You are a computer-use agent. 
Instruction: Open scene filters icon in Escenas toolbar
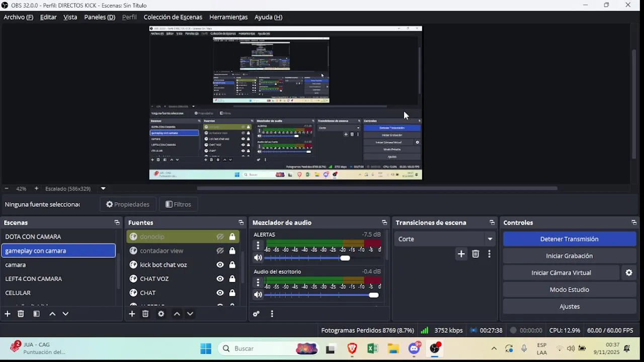click(36, 314)
